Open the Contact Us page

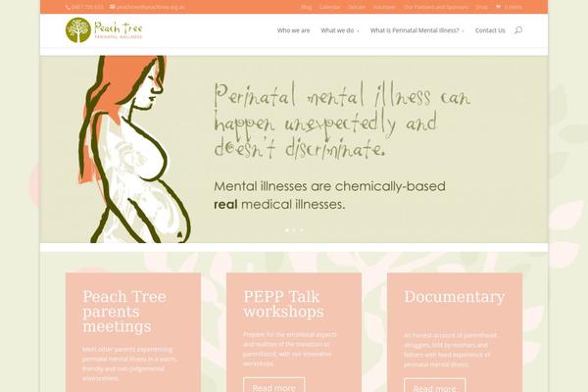490,30
